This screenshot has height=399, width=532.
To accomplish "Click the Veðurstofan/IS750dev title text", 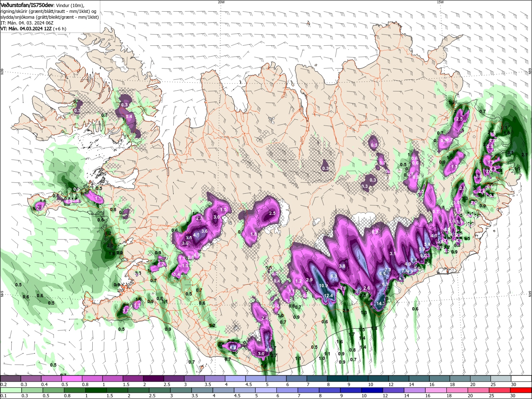I will [x=27, y=5].
